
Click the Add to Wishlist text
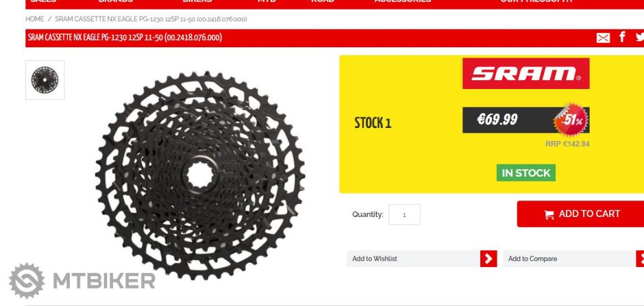pos(375,259)
